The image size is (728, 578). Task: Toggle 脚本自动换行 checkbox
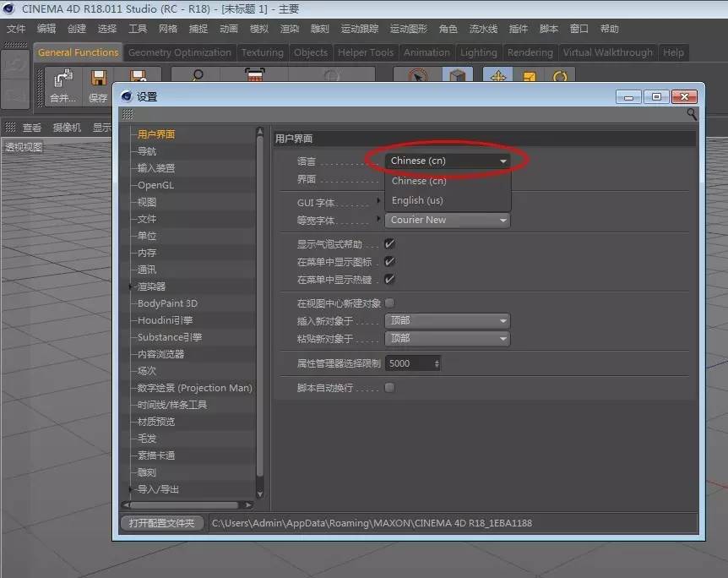coord(389,387)
